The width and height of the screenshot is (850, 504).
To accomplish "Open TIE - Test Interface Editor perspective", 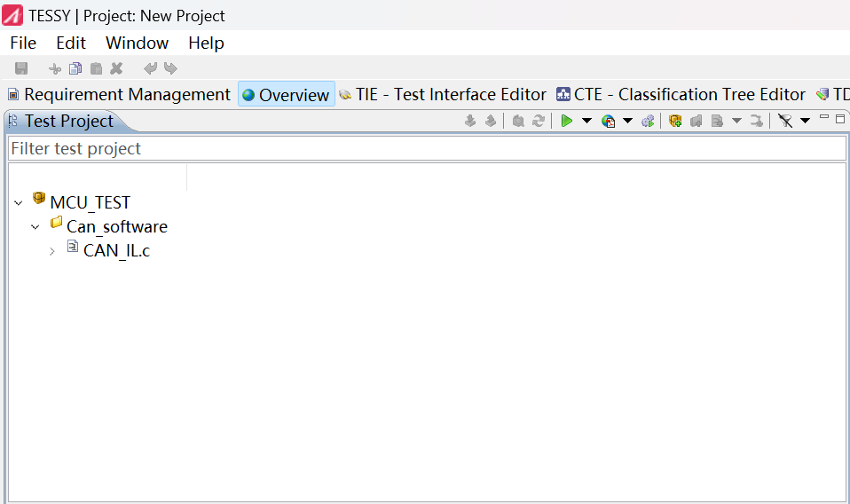I will click(x=443, y=94).
